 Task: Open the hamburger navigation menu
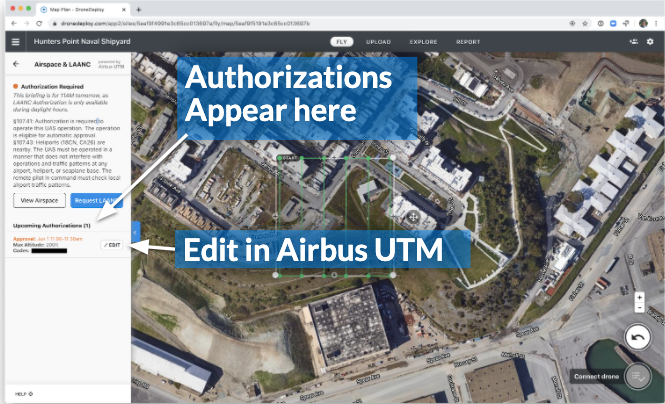tap(16, 42)
